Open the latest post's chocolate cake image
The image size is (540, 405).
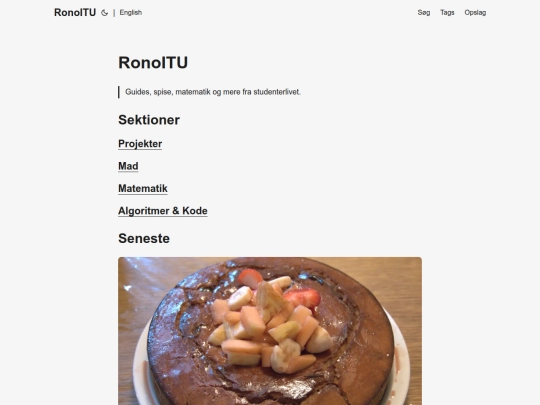pyautogui.click(x=270, y=331)
